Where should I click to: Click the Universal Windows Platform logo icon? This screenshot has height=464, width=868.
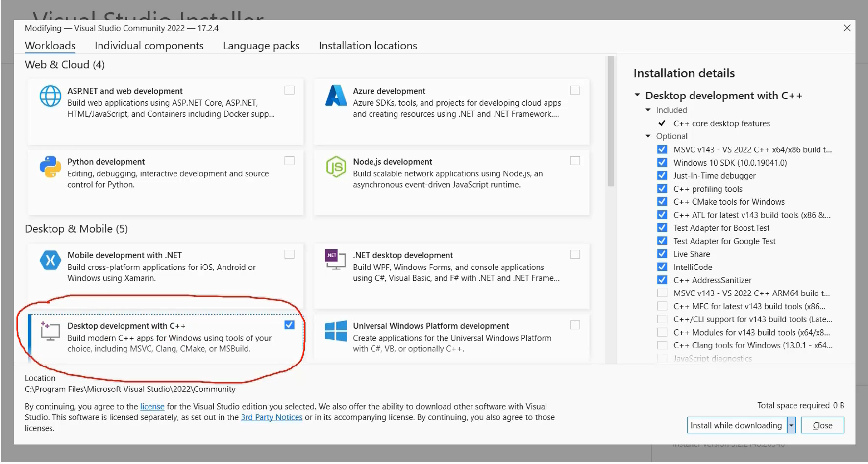click(x=336, y=331)
